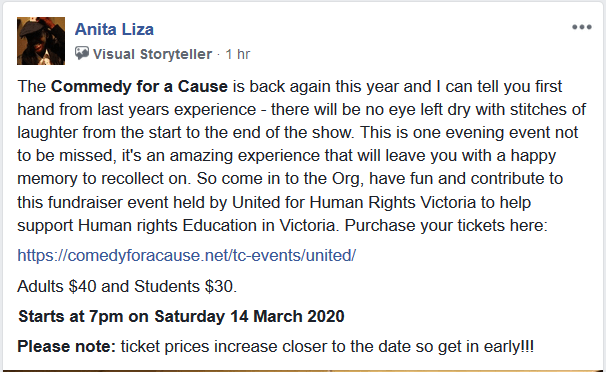Click the Visual Storyteller badge label
Screen dimensions: 606x372
click(153, 54)
